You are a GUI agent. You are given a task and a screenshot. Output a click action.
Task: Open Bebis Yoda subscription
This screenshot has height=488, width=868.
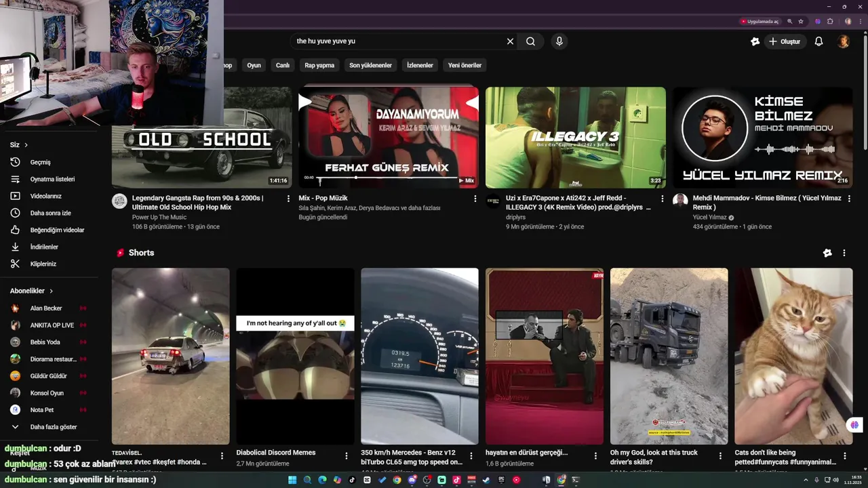point(49,342)
